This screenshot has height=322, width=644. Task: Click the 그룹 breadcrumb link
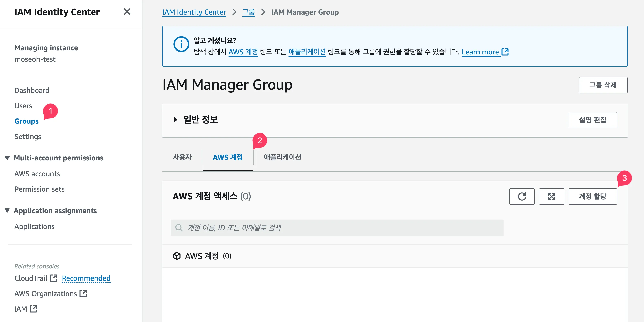coord(248,12)
